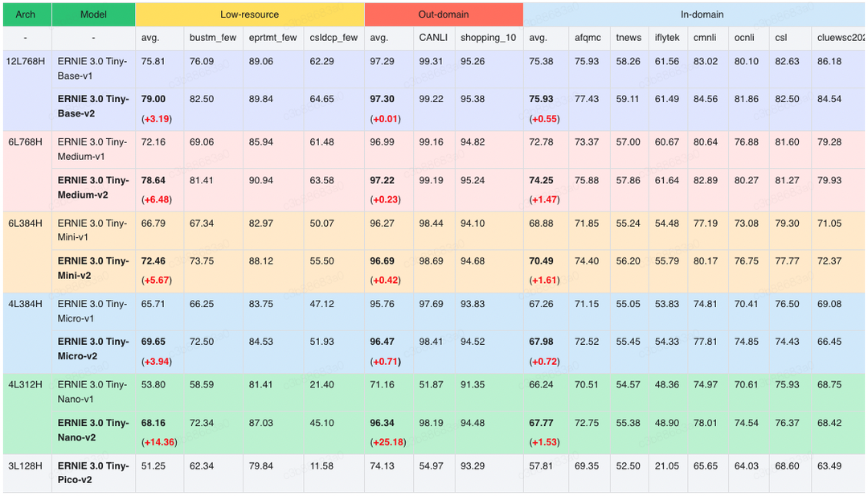Click the 21.05 iflytek value
The width and height of the screenshot is (868, 496).
tap(666, 466)
